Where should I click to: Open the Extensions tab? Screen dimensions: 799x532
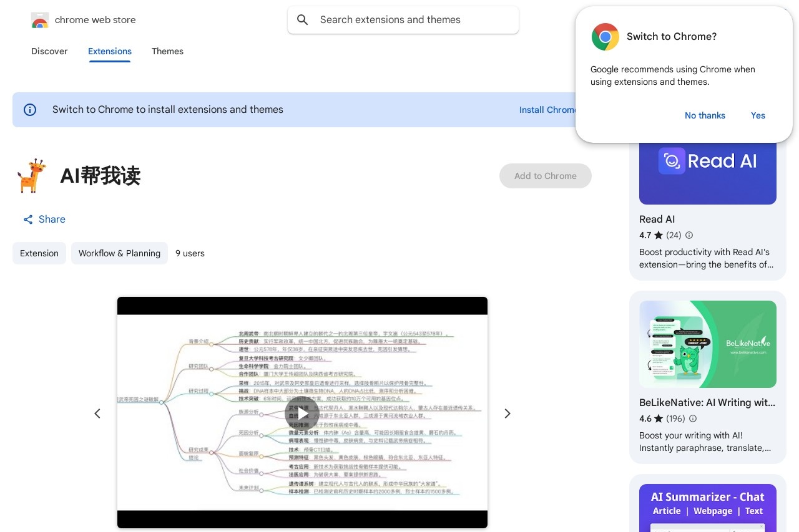[x=110, y=51]
